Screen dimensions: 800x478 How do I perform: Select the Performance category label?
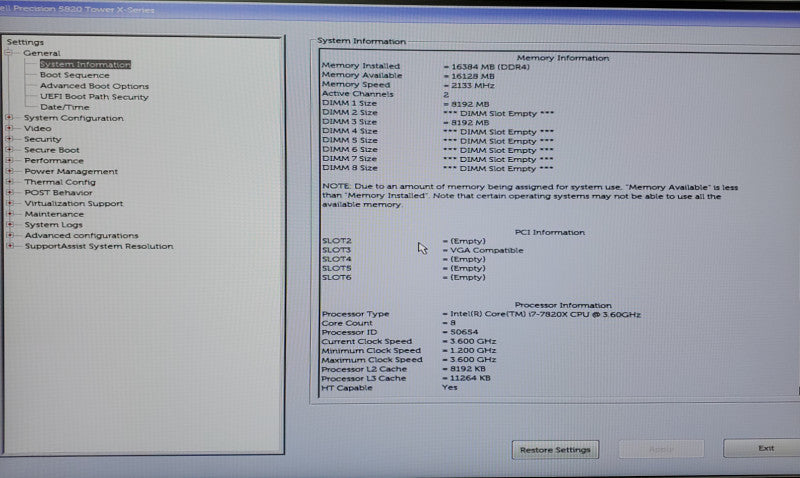54,161
